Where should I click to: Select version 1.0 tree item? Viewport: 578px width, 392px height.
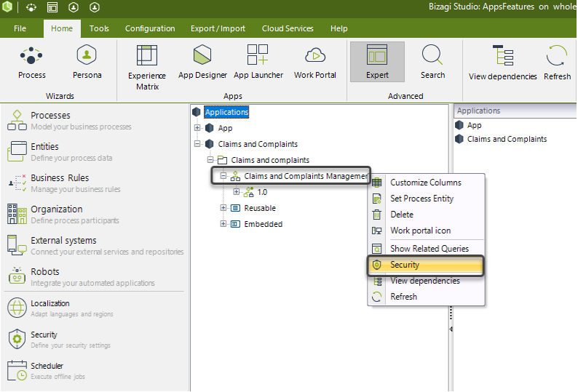click(262, 192)
